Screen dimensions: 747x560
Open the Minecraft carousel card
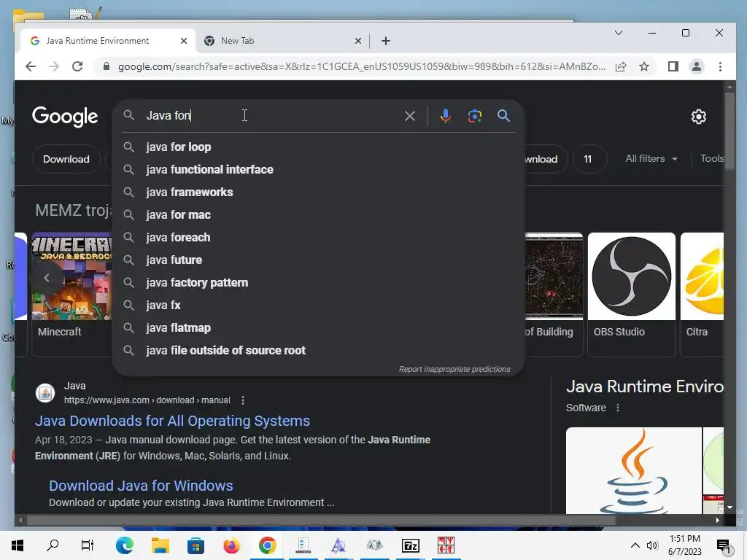coord(71,295)
